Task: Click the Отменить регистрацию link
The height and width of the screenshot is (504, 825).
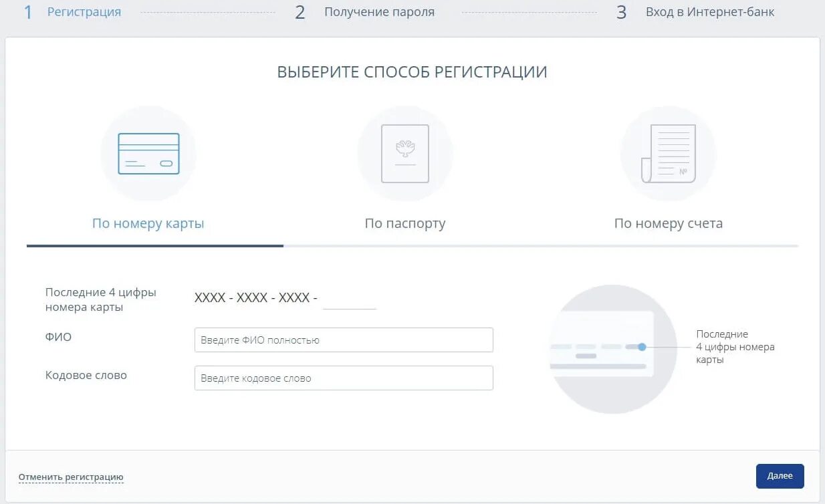Action: click(71, 477)
